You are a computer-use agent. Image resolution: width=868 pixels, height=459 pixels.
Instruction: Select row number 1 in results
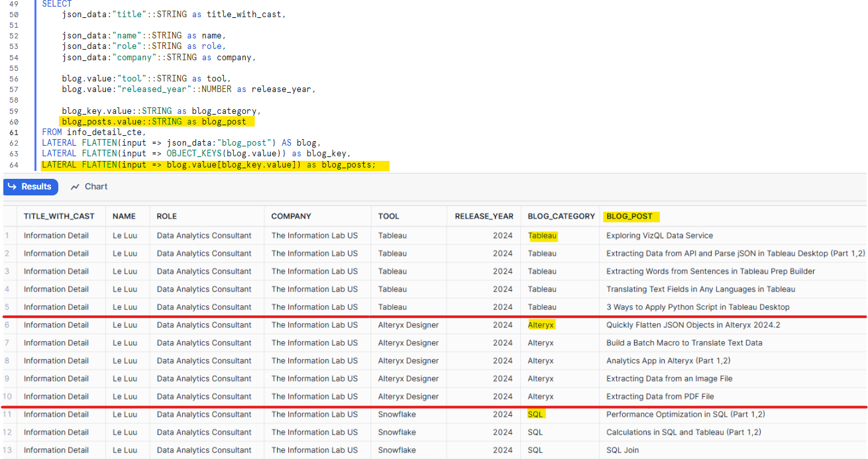pyautogui.click(x=8, y=236)
